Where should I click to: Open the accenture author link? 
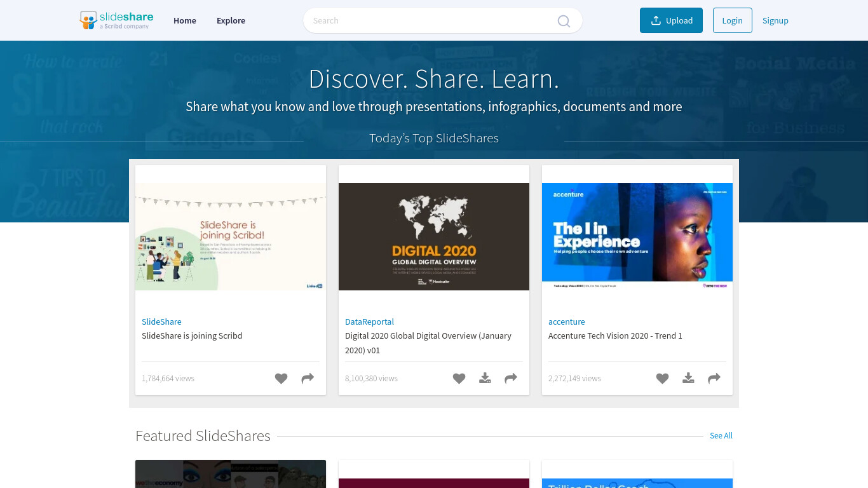pyautogui.click(x=567, y=322)
